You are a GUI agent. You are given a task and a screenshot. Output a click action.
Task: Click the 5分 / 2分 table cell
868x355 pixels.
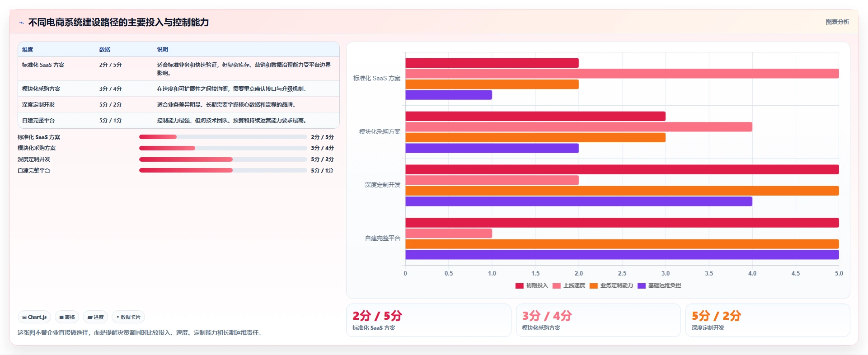110,105
